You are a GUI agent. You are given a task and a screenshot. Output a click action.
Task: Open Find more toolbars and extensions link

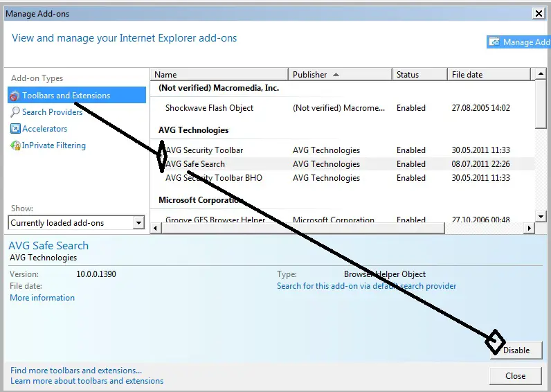(x=76, y=371)
